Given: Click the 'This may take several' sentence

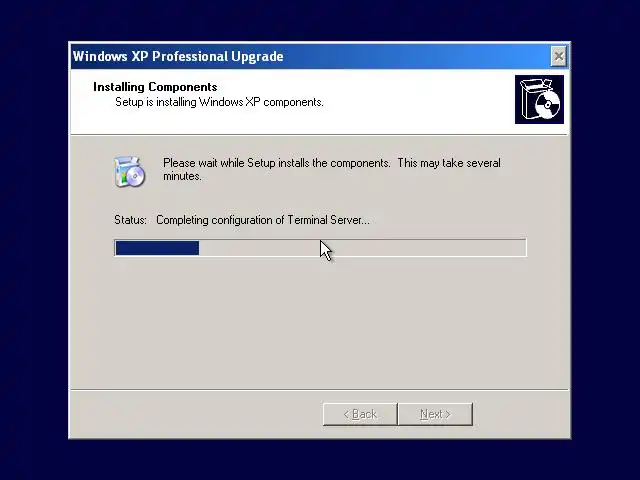Looking at the screenshot, I should (449, 163).
